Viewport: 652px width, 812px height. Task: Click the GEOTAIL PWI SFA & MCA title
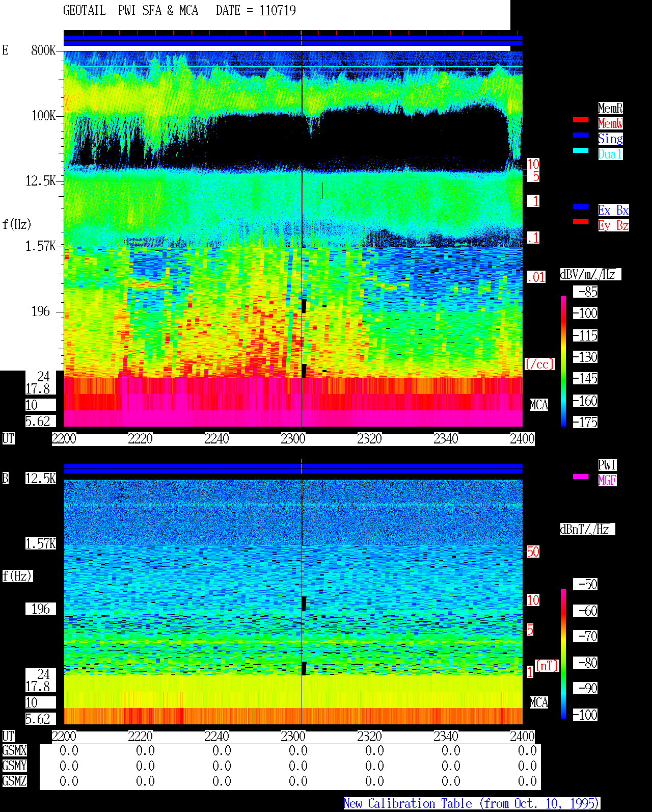[x=130, y=11]
